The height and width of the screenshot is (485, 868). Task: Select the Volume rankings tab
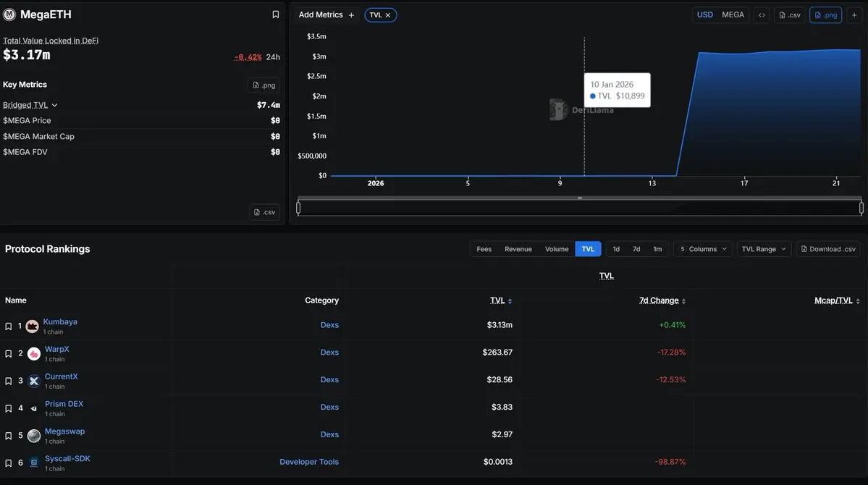(556, 249)
